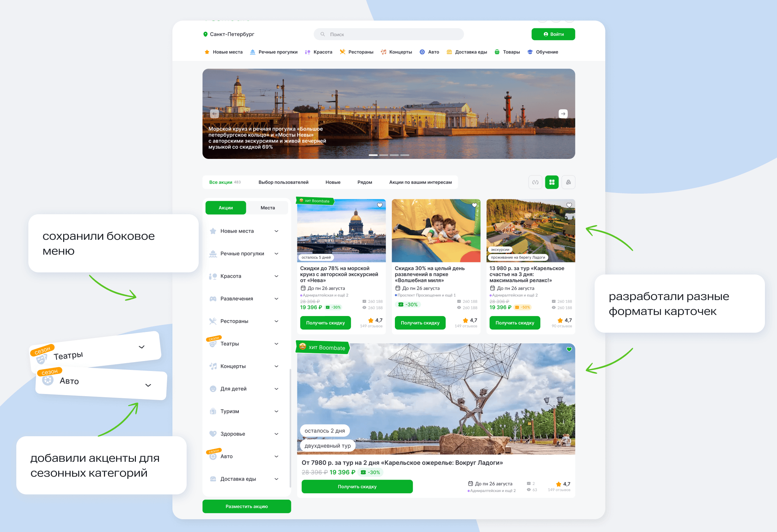
Task: Click the Войти button
Action: pos(553,34)
